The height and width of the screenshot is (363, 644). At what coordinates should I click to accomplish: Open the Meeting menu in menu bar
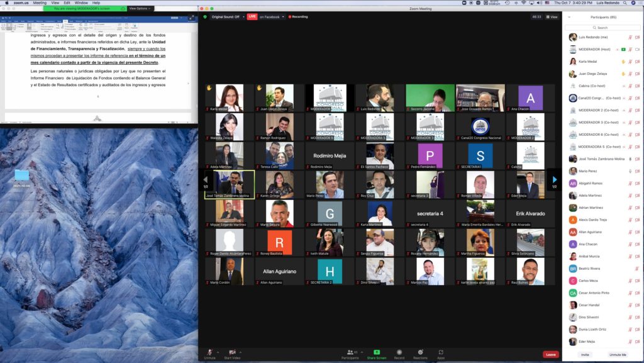coord(40,3)
